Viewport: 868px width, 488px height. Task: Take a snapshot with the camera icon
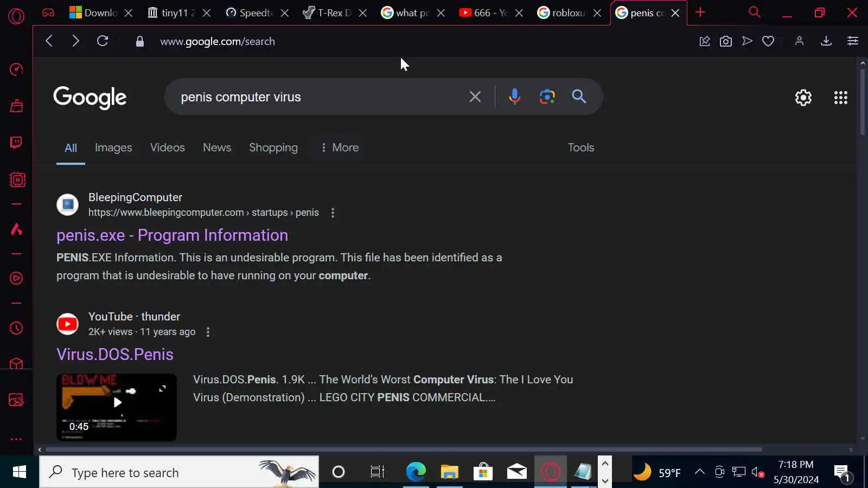(726, 41)
